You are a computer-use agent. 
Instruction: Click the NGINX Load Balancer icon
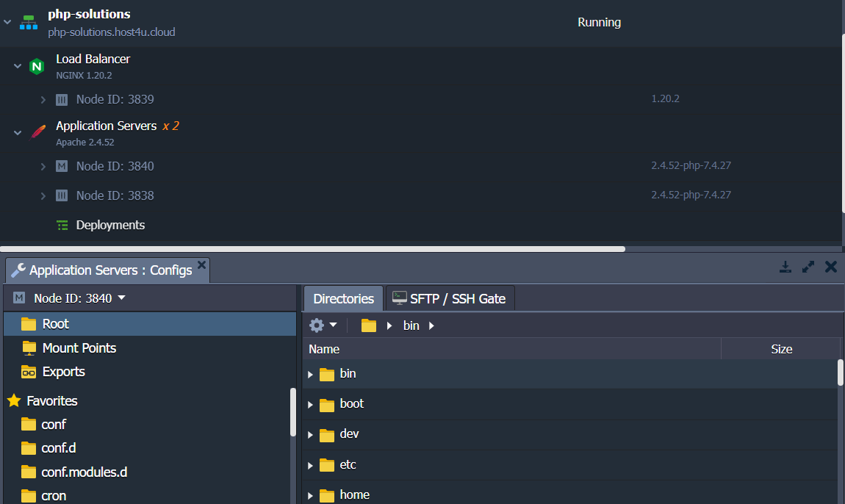point(36,66)
